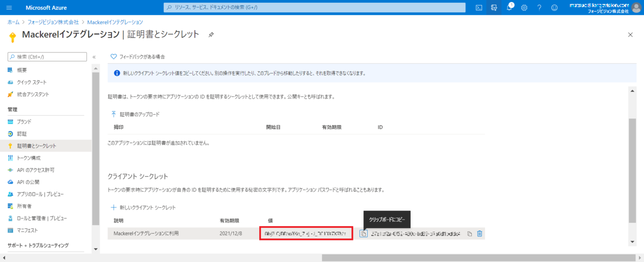Click the Mackerelインテグレーションに利用 description cell
Screen dimensions: 644x262
pyautogui.click(x=145, y=234)
